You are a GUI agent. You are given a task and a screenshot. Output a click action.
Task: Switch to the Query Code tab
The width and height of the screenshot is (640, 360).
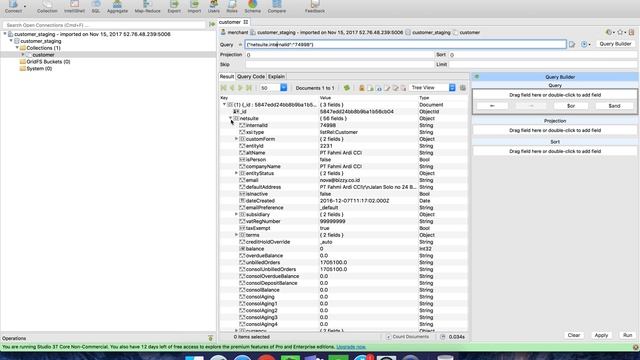251,77
